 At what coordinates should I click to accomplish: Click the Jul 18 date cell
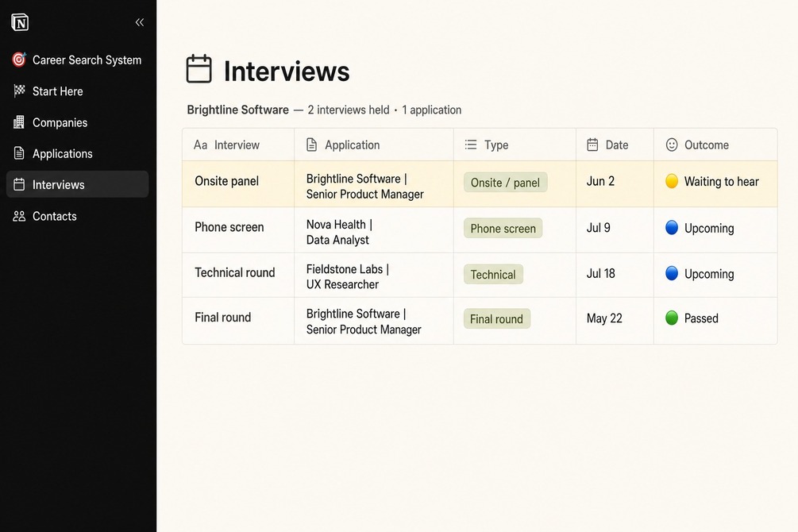click(x=615, y=274)
